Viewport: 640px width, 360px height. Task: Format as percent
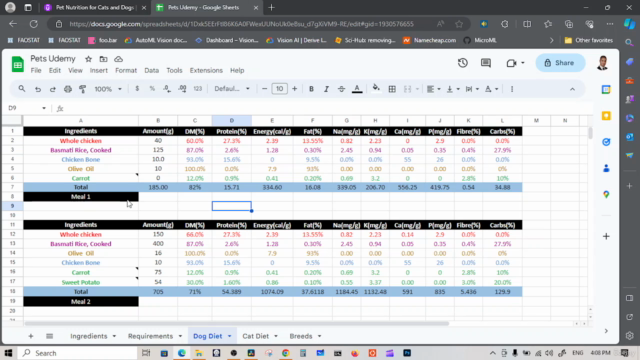point(152,89)
